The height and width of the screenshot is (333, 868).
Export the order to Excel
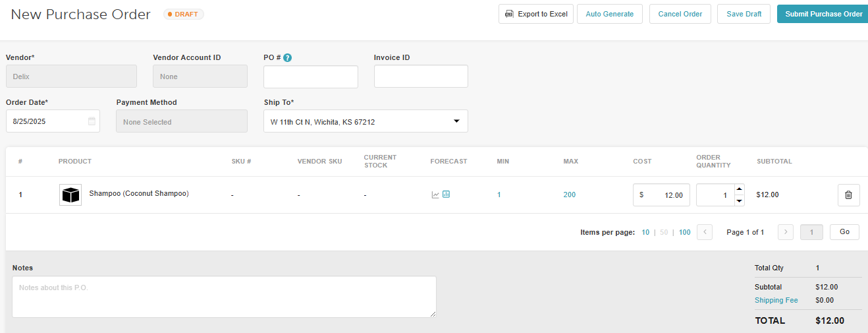click(x=536, y=14)
